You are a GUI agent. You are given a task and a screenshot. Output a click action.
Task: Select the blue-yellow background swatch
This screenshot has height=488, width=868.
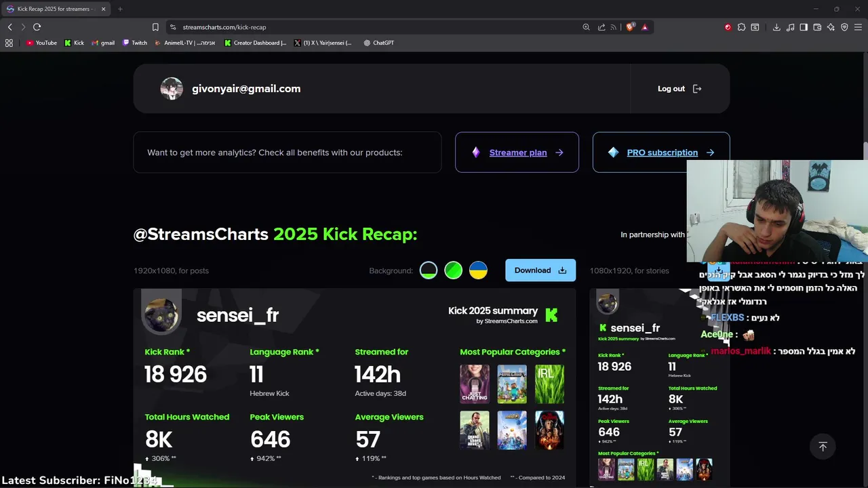(x=478, y=270)
